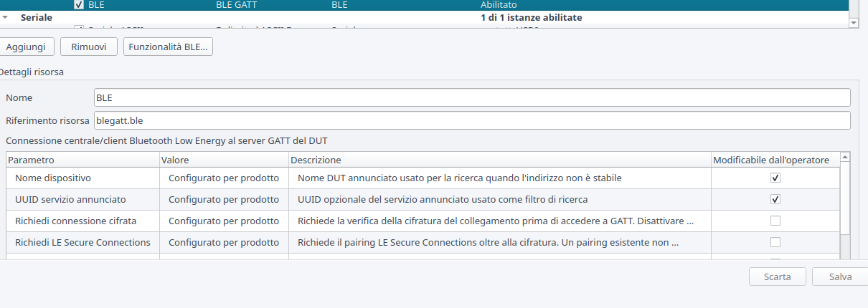
Task: Click the Rimuovi button
Action: tap(89, 47)
